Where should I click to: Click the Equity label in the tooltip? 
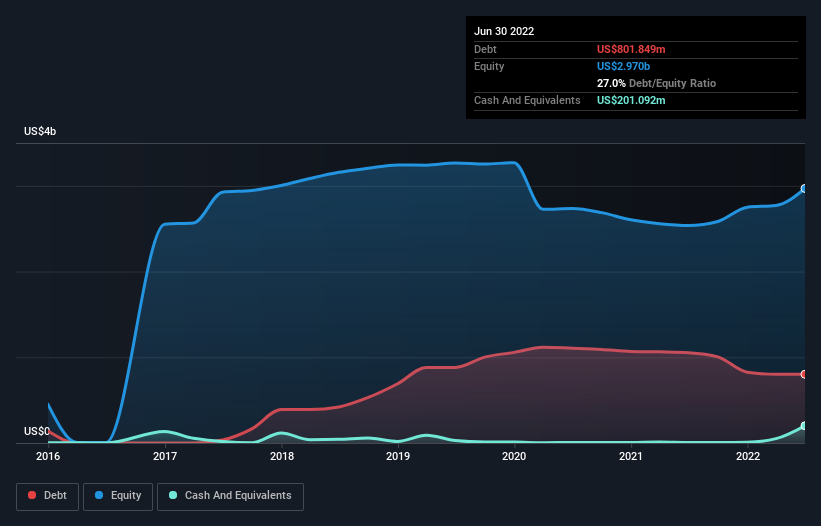point(489,66)
